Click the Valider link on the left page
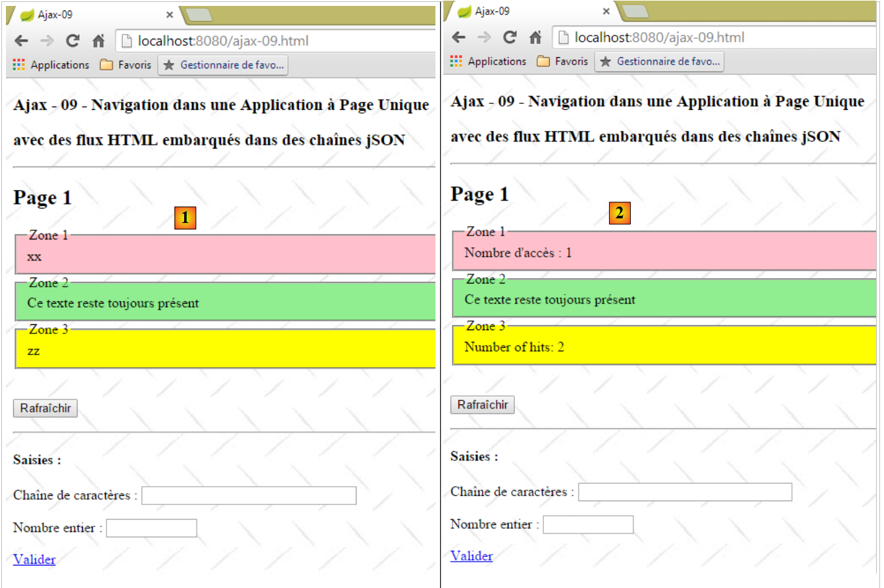 pos(34,560)
